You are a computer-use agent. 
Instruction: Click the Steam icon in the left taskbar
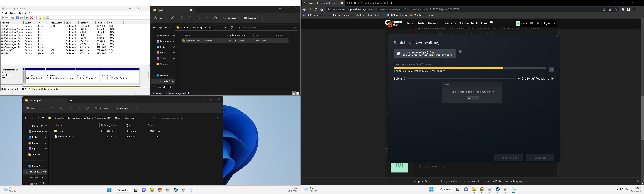point(176,190)
